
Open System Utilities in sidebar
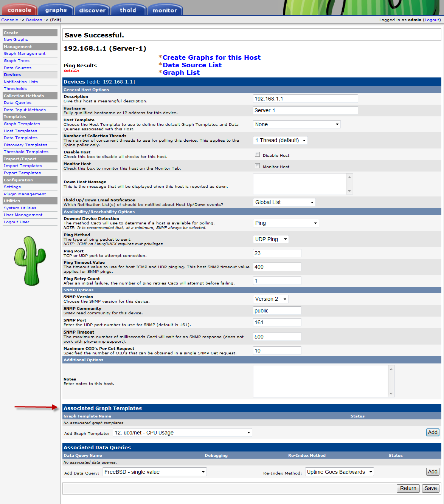coord(20,208)
